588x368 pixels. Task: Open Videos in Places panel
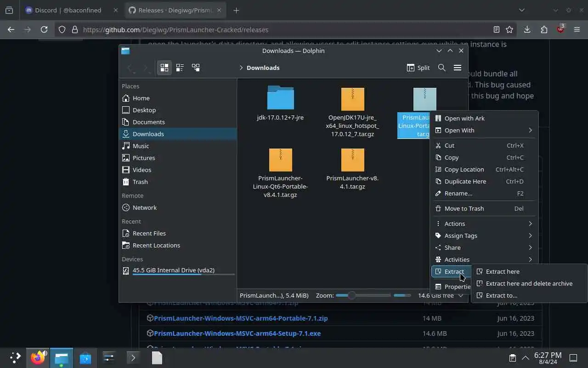pos(178,170)
